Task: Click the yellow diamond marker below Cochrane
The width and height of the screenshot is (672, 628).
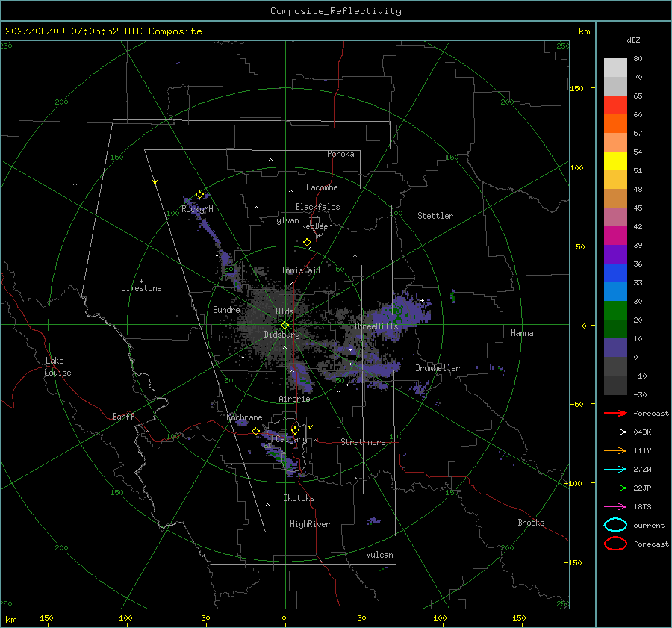Action: pos(255,431)
